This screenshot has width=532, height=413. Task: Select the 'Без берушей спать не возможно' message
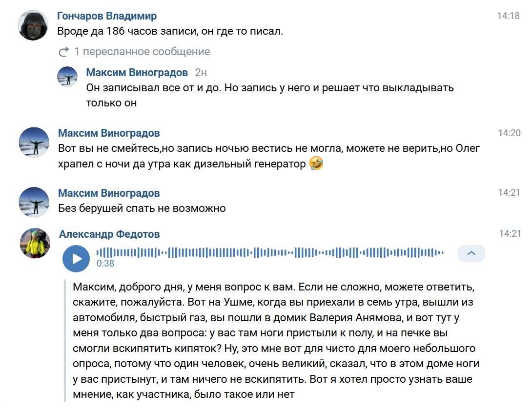pyautogui.click(x=142, y=208)
